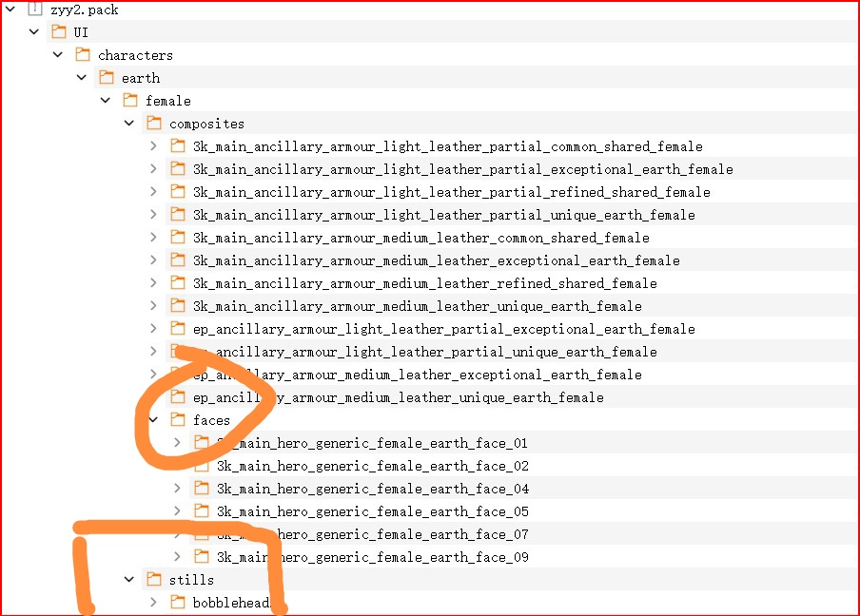Select 3k_main medium_leather_exceptional_earth_female label
This screenshot has height=616, width=860.
click(436, 260)
